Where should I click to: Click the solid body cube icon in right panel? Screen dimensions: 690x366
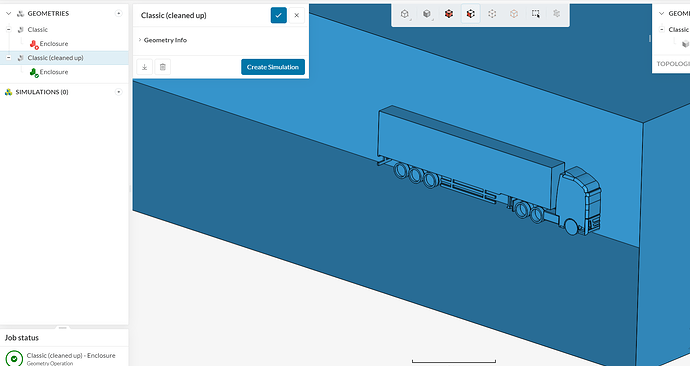686,44
